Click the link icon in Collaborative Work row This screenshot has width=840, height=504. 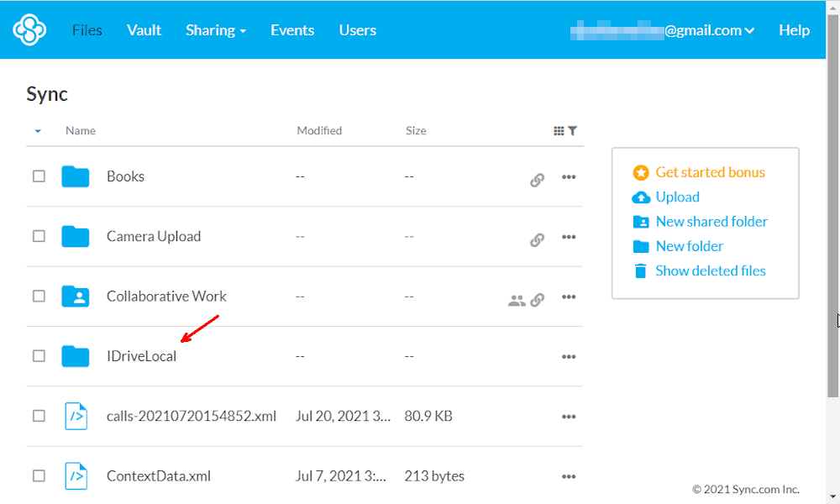click(538, 300)
